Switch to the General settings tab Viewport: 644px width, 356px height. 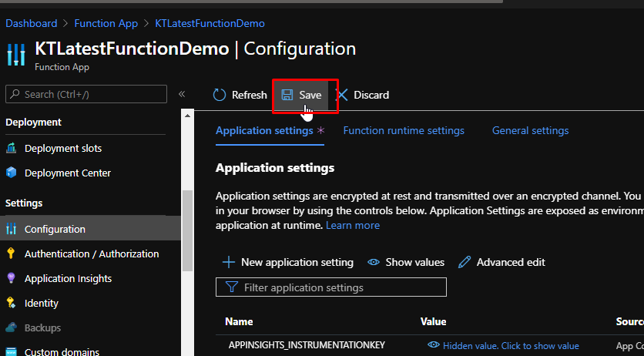[530, 130]
